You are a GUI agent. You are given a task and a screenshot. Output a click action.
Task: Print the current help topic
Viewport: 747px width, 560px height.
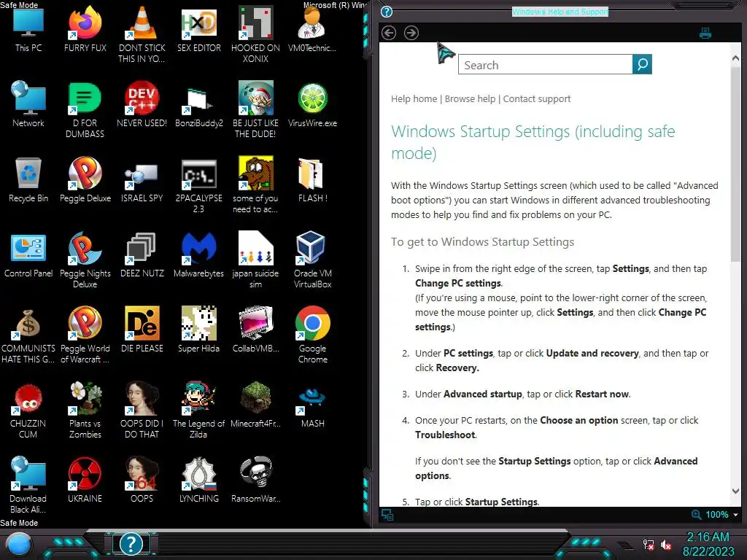click(705, 34)
